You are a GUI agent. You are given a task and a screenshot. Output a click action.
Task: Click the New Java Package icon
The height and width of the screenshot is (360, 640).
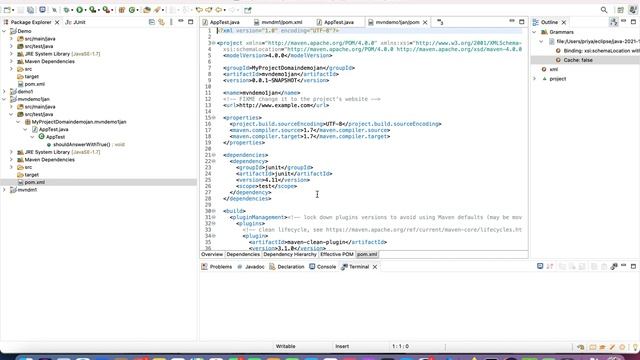pyautogui.click(x=122, y=10)
